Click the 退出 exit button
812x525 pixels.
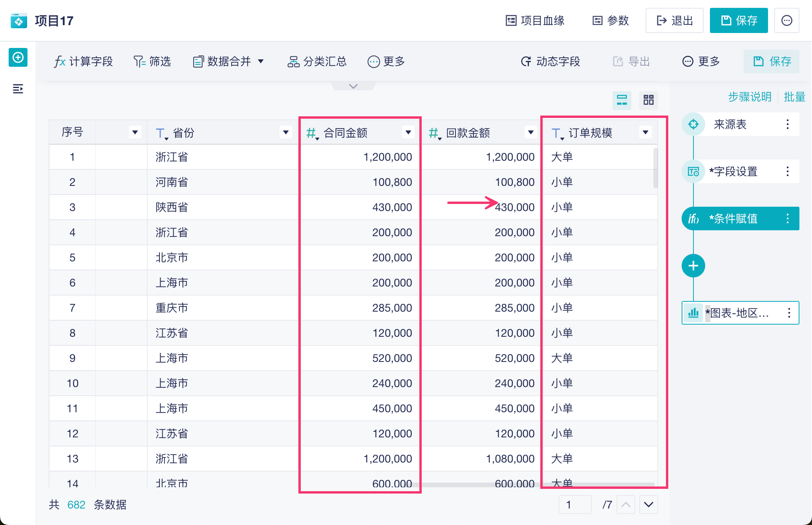[x=674, y=20]
